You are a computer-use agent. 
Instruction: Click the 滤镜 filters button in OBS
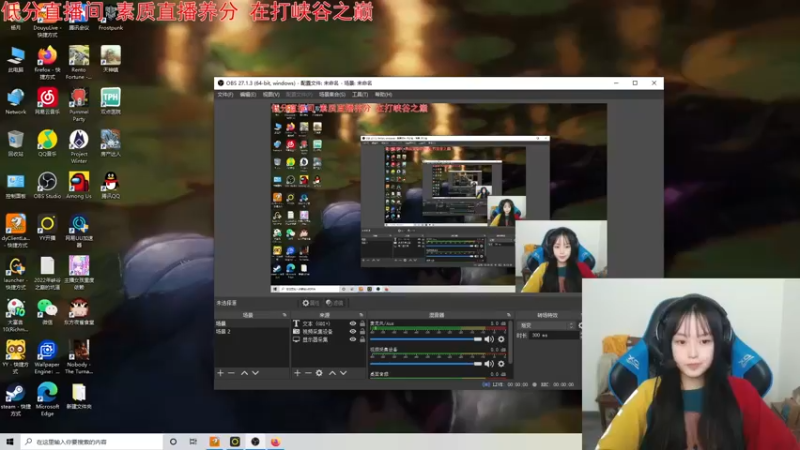[x=335, y=303]
